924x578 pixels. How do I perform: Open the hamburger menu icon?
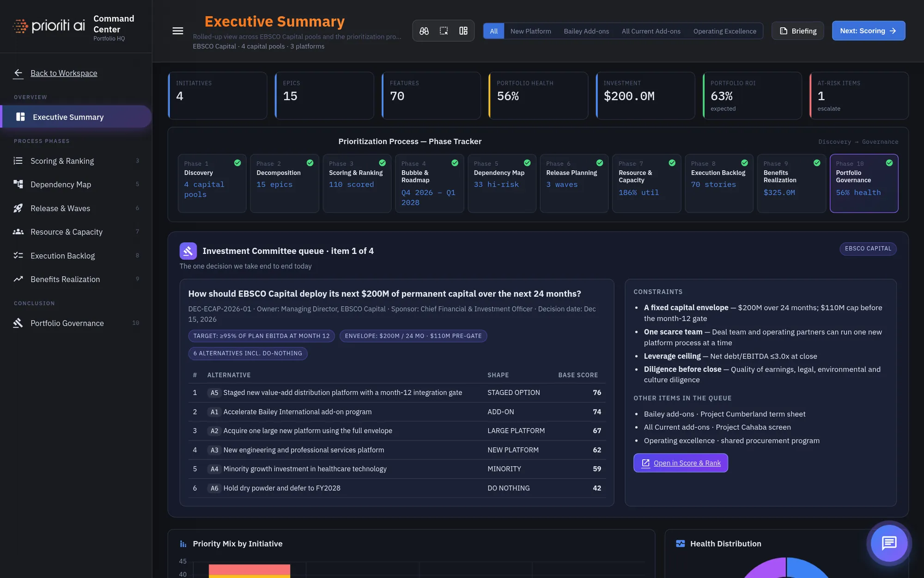[177, 31]
